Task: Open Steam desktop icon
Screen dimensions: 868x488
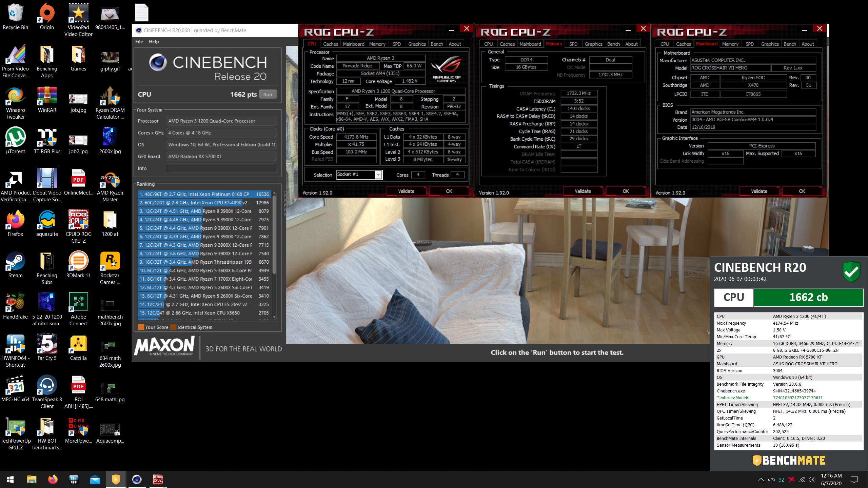Action: tap(15, 264)
